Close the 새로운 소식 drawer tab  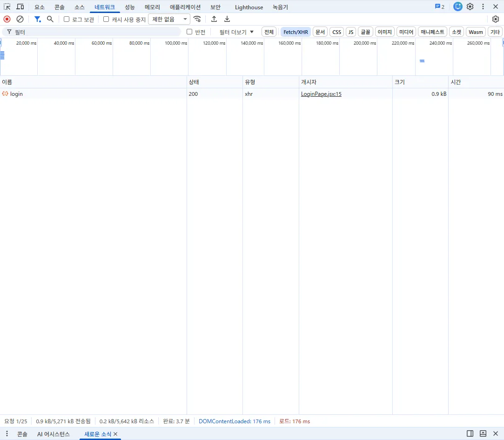[116, 434]
